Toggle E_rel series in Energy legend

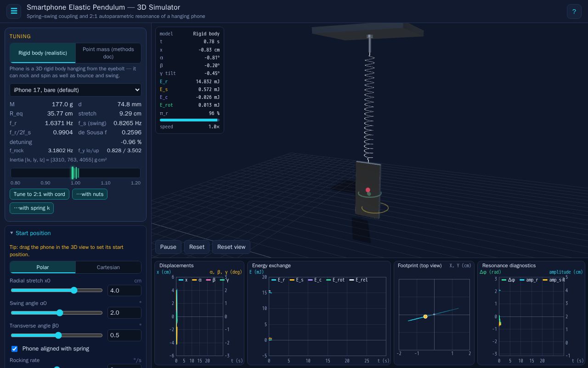[x=359, y=280]
